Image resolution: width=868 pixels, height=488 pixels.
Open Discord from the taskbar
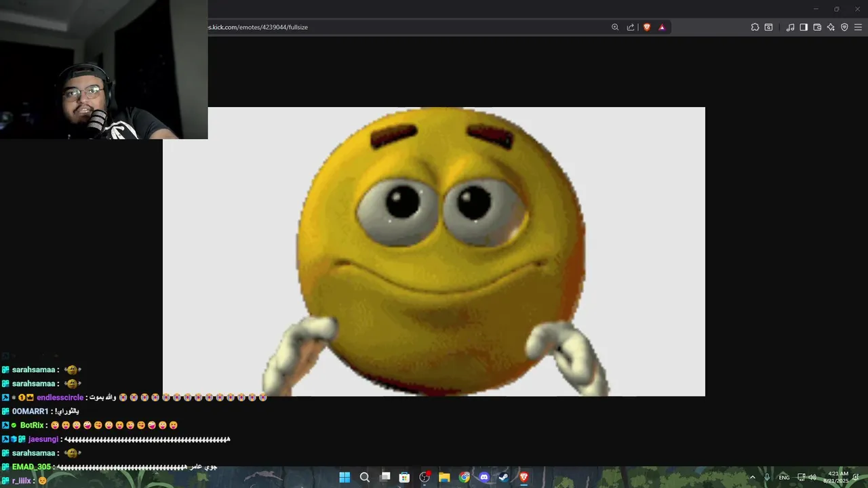pyautogui.click(x=484, y=477)
